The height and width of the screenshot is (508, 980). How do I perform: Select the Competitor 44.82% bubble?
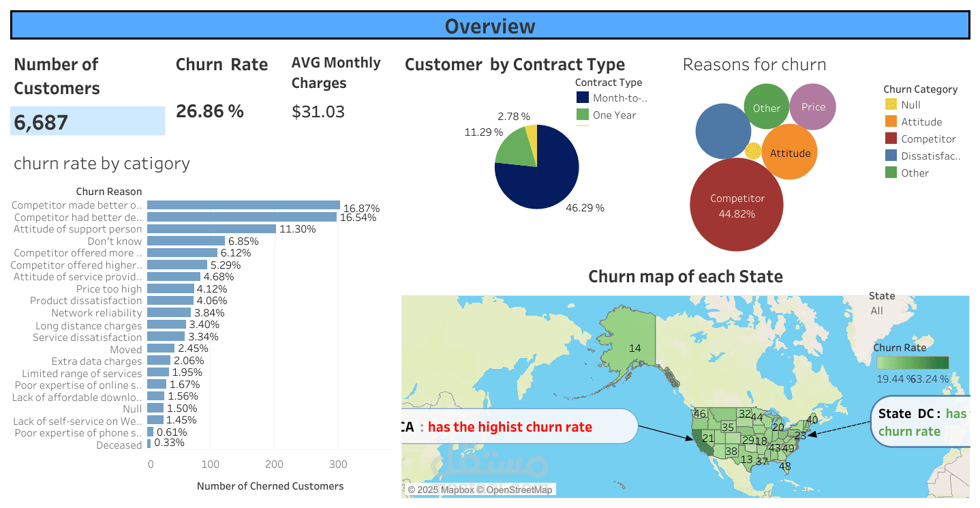point(737,205)
